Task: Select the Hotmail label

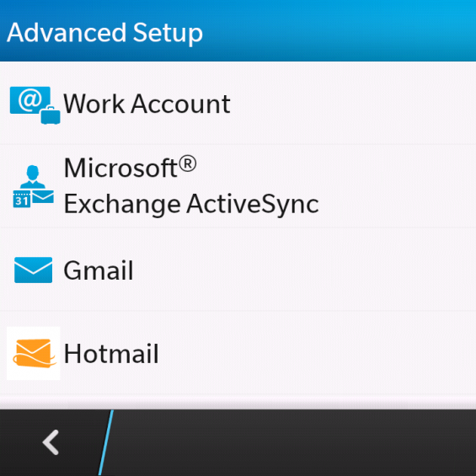Action: pos(111,353)
